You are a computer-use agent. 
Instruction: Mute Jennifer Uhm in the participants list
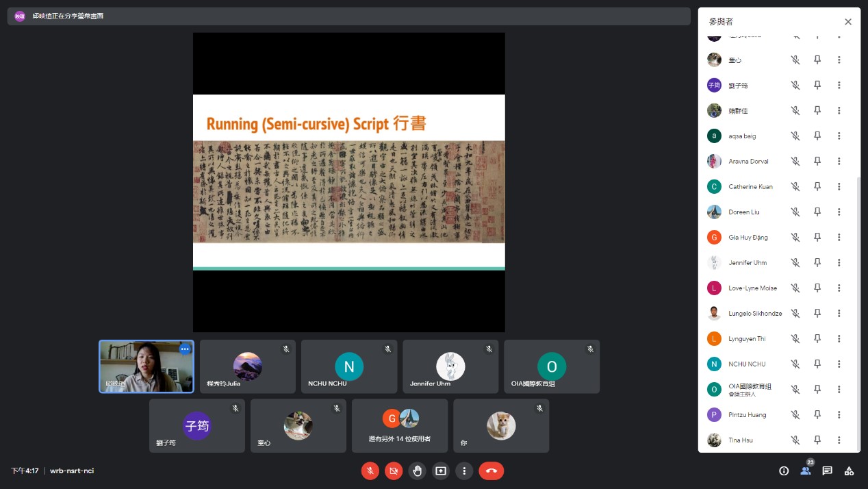pos(795,262)
